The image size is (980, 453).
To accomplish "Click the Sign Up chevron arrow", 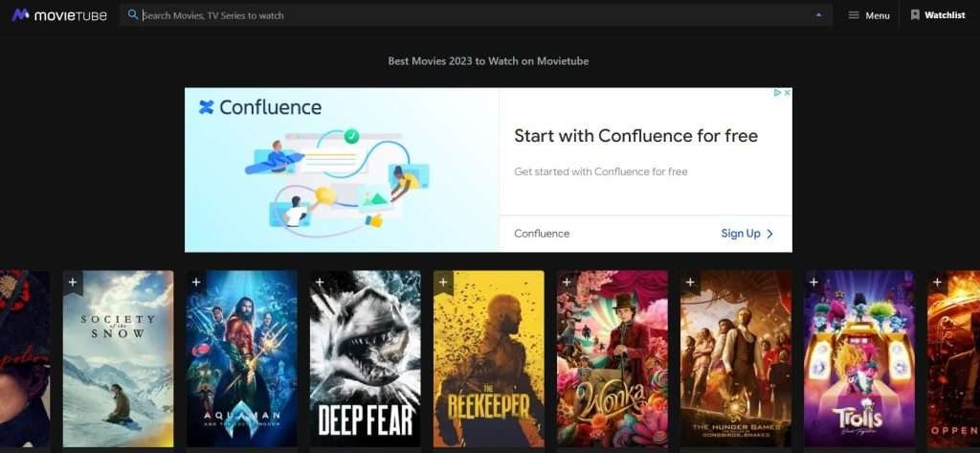I will 770,234.
